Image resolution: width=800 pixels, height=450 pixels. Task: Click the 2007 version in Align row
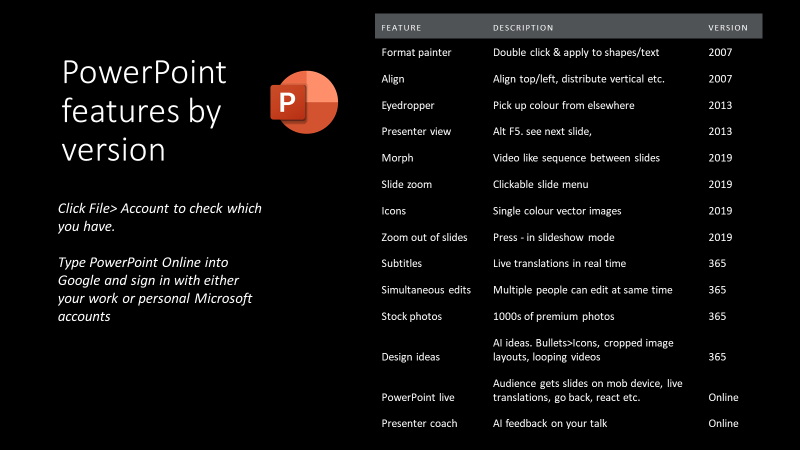coord(720,79)
